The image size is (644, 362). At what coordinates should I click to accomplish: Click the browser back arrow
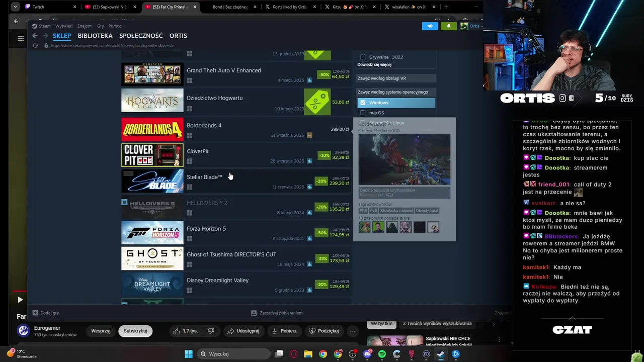[16, 21]
